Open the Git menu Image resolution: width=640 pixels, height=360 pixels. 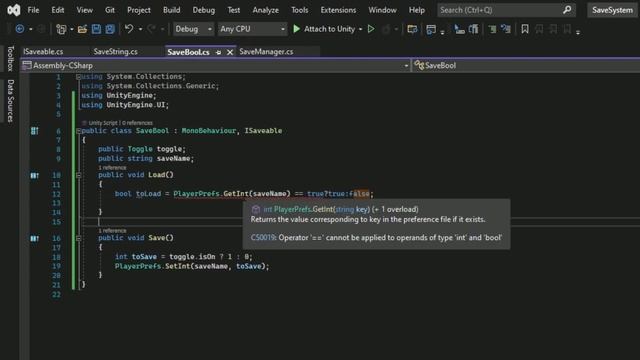(110, 10)
